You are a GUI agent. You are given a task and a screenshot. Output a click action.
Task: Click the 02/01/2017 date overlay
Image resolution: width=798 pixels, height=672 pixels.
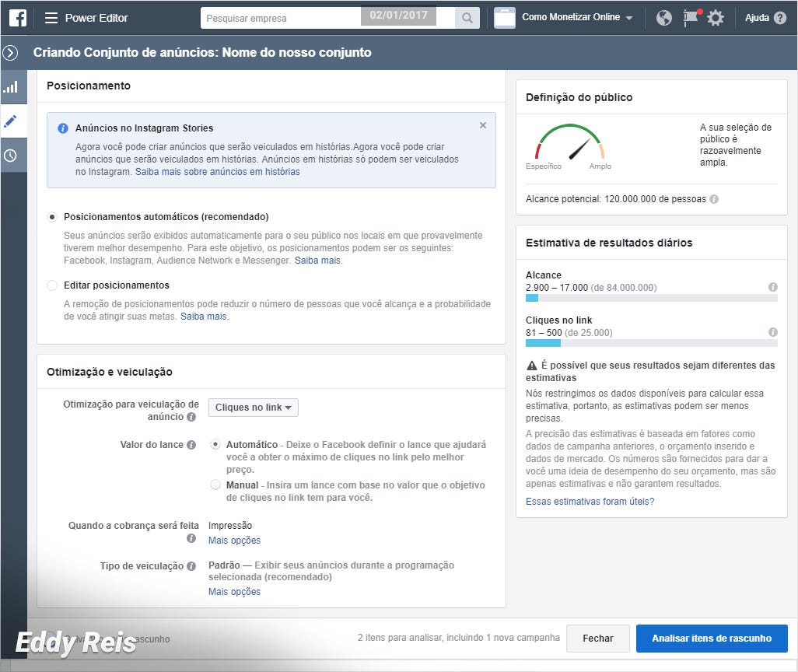[398, 16]
